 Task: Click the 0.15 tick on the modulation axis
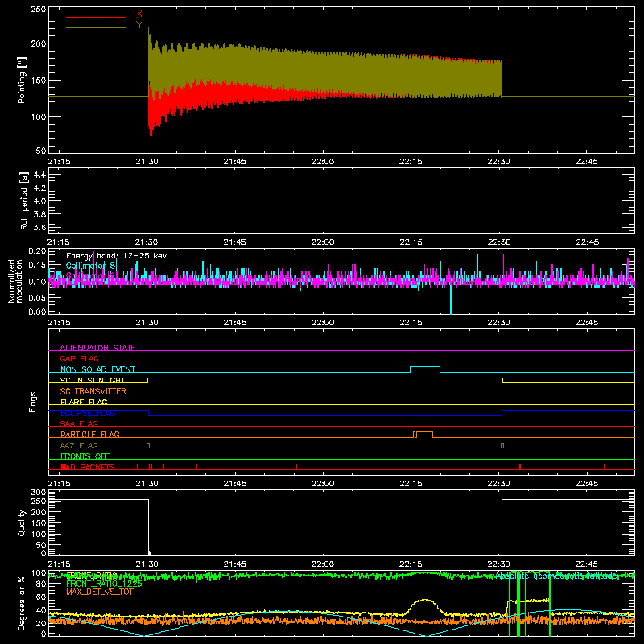pos(37,266)
